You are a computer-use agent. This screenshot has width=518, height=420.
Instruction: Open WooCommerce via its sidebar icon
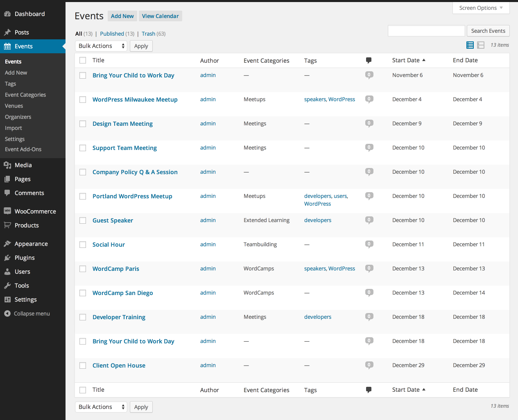click(x=7, y=211)
